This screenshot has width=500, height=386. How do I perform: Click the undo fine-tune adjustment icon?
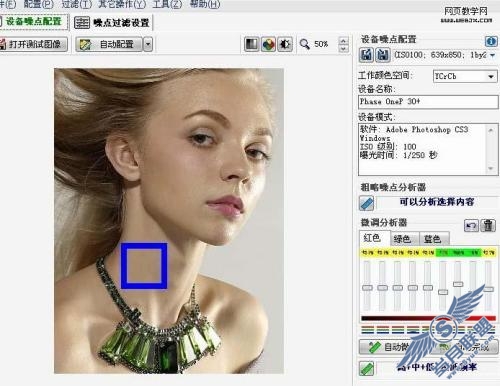click(471, 226)
